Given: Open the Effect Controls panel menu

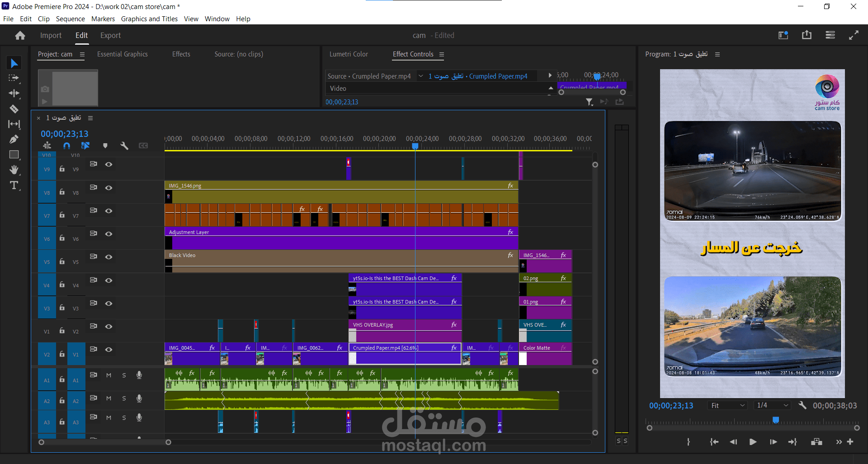Looking at the screenshot, I should [442, 54].
